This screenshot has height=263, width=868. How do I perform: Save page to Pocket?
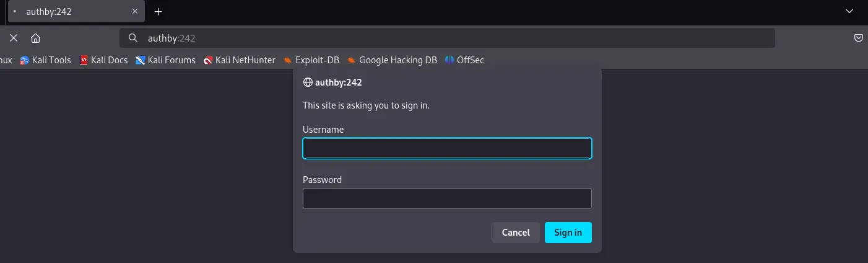[859, 38]
